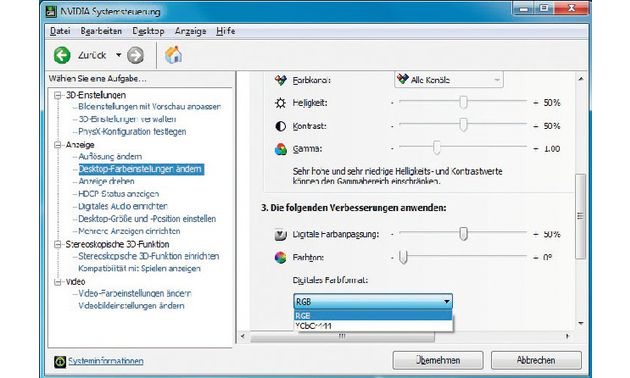
Task: Collapse the Video tree node
Action: (x=58, y=282)
